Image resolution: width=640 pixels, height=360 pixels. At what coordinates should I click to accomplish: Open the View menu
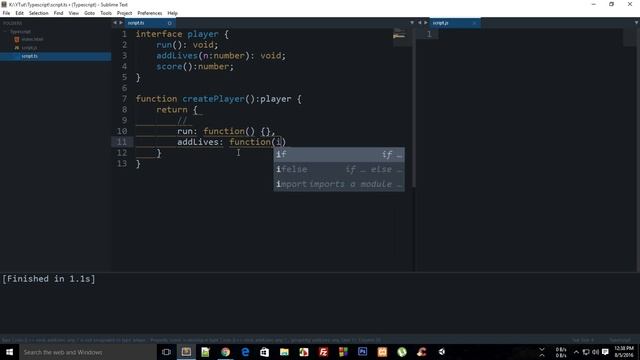pyautogui.click(x=73, y=13)
